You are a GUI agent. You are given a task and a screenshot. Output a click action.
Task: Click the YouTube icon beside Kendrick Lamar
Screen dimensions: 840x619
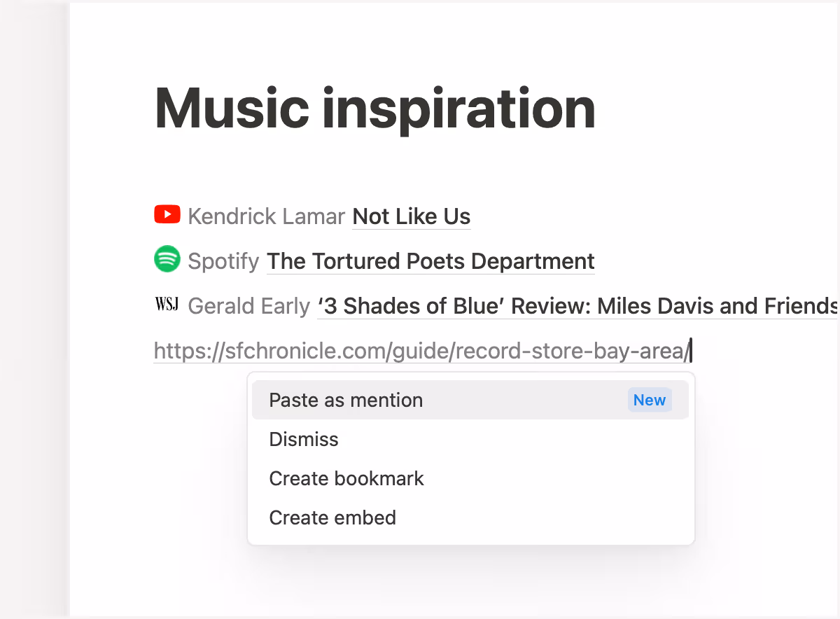pyautogui.click(x=167, y=214)
